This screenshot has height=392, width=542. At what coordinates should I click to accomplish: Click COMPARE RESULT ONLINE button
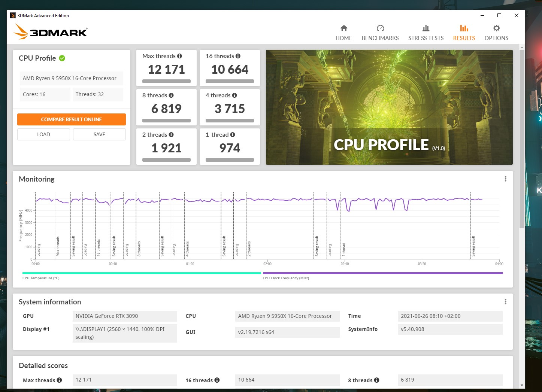click(x=72, y=119)
